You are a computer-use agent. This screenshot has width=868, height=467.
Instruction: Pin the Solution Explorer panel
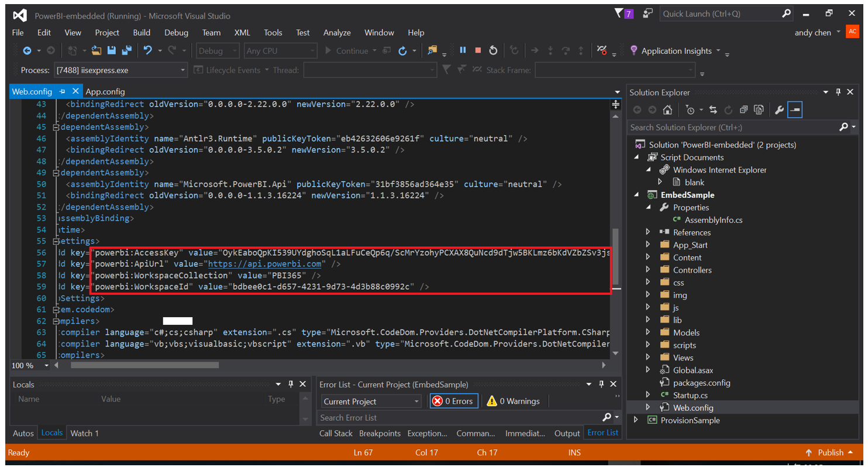tap(838, 92)
